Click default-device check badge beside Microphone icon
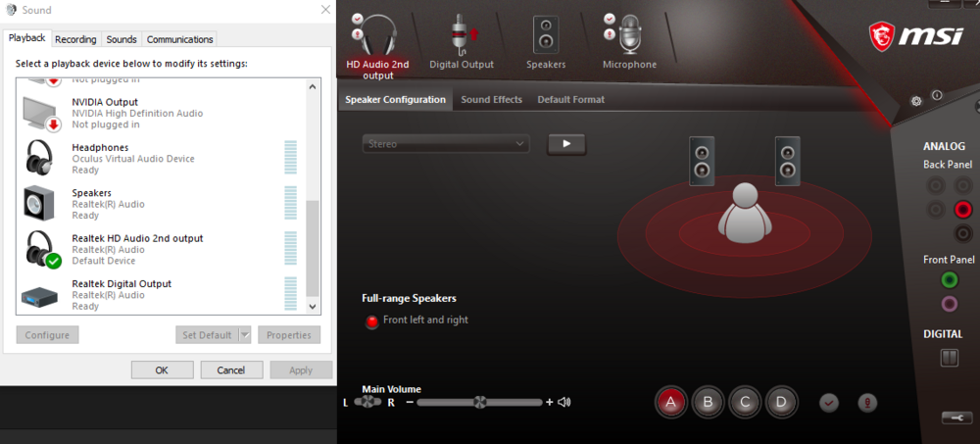The width and height of the screenshot is (980, 444). (610, 19)
